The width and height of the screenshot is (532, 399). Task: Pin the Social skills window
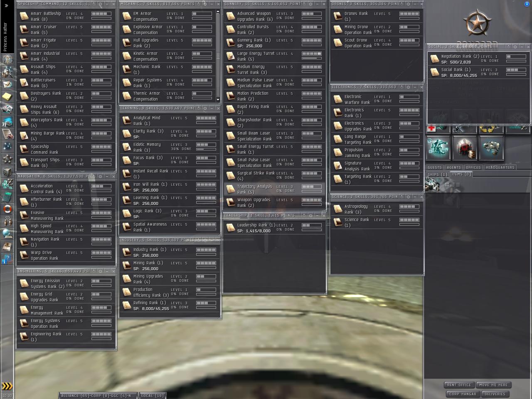pyautogui.click(x=515, y=47)
